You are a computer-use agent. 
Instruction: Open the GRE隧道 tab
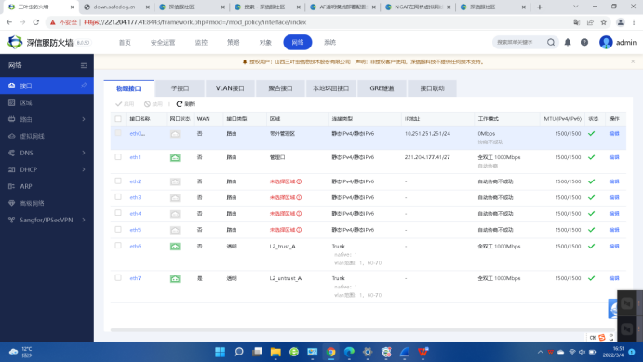click(382, 88)
